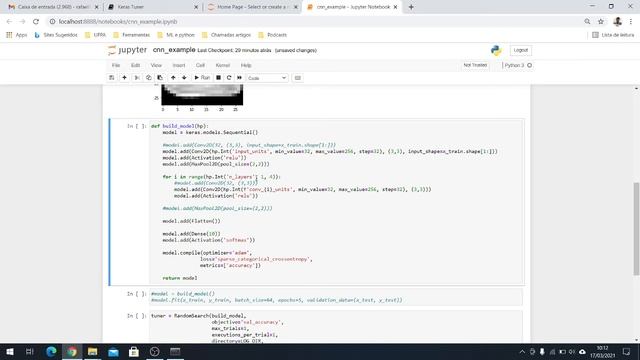Select the commented model.fit code cell

[x=336, y=297]
